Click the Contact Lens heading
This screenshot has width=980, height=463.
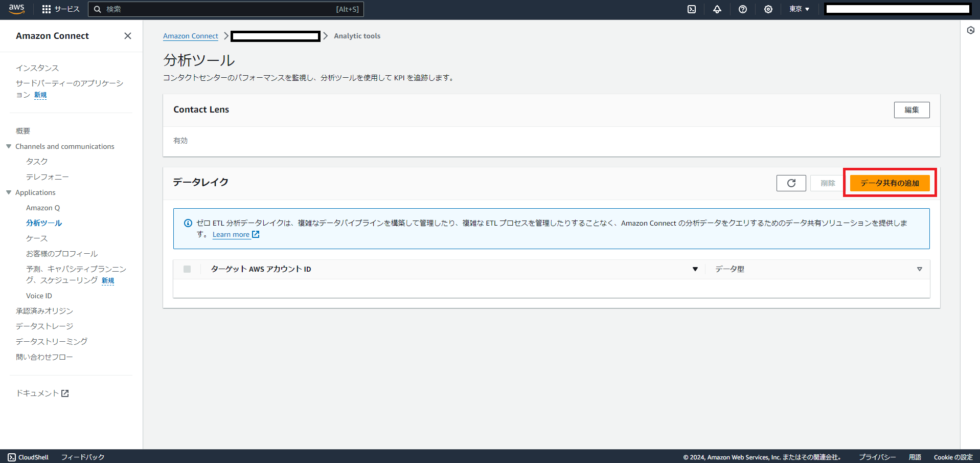201,109
